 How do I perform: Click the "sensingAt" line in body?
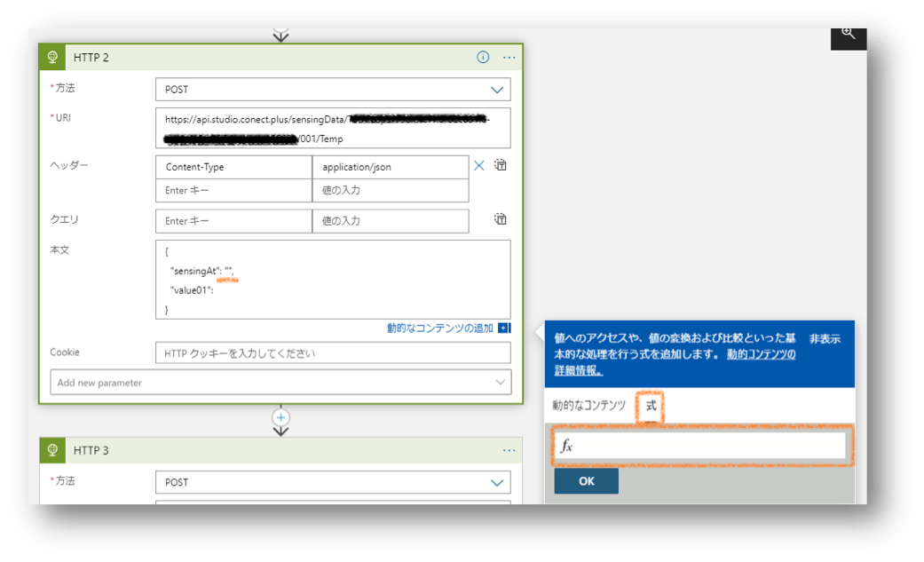[202, 272]
